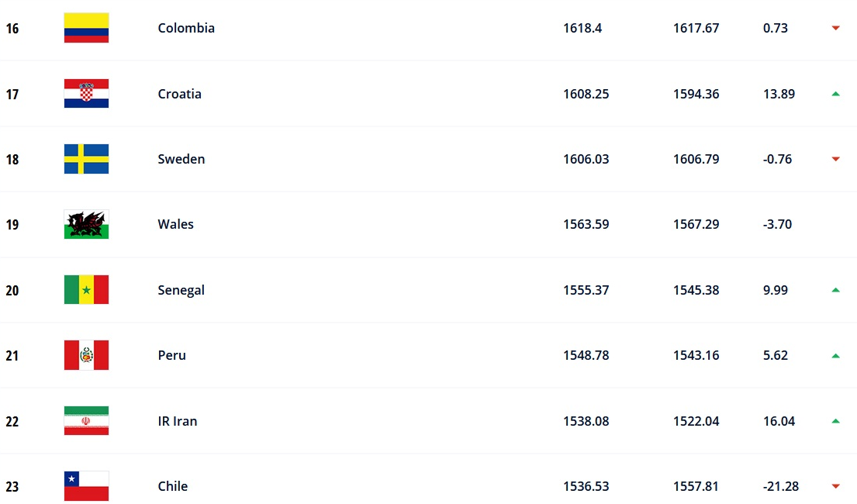This screenshot has width=857, height=504.
Task: Open the Wales team page
Action: tap(175, 224)
